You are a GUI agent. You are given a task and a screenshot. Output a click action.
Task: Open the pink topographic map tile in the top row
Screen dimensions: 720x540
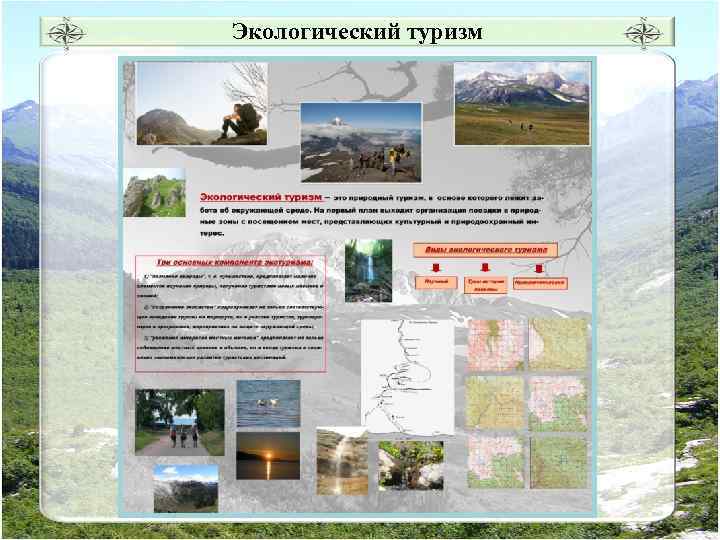tap(495, 345)
